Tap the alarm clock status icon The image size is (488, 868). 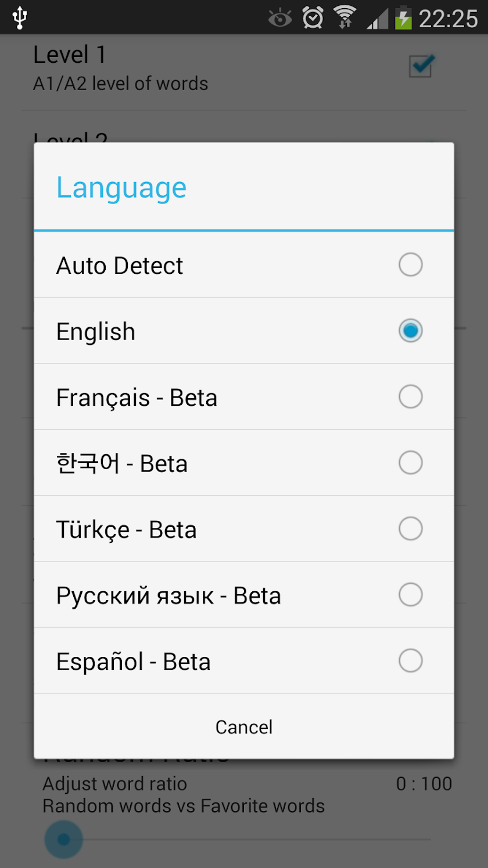click(x=313, y=17)
